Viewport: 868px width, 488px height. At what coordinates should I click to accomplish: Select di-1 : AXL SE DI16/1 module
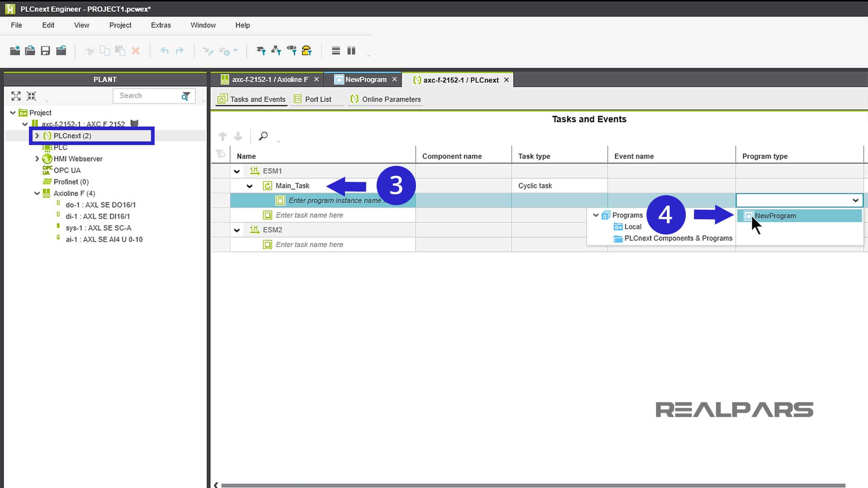(x=93, y=216)
